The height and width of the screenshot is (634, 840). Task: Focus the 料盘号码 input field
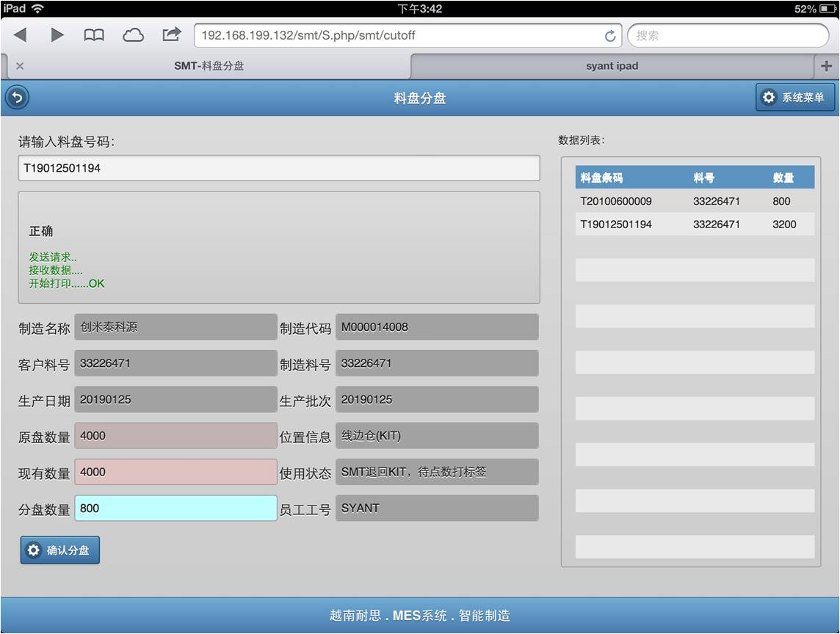pyautogui.click(x=279, y=168)
